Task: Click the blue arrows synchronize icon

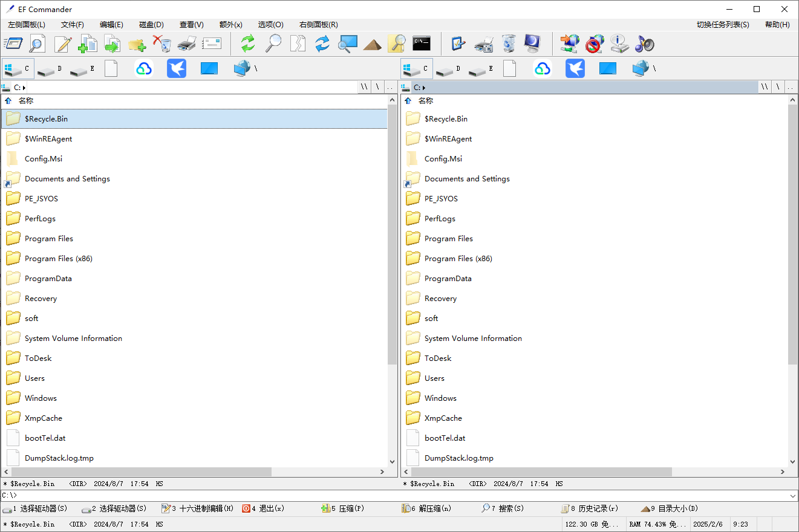Action: (322, 44)
